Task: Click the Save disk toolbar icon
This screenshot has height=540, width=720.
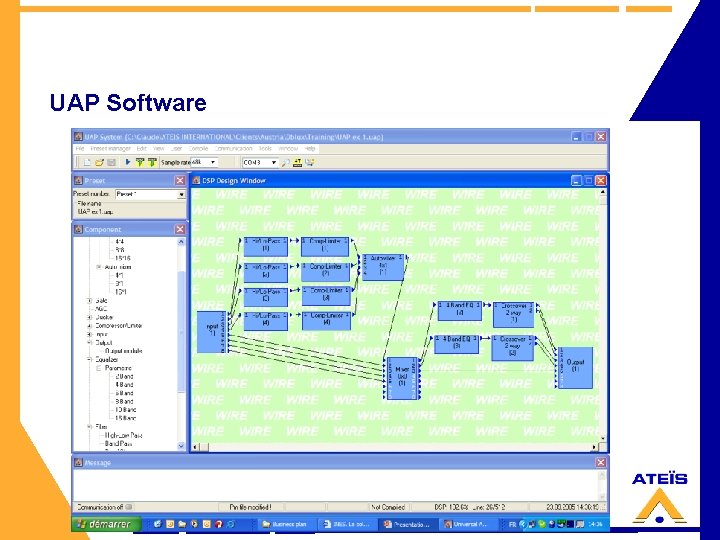Action: coord(111,162)
